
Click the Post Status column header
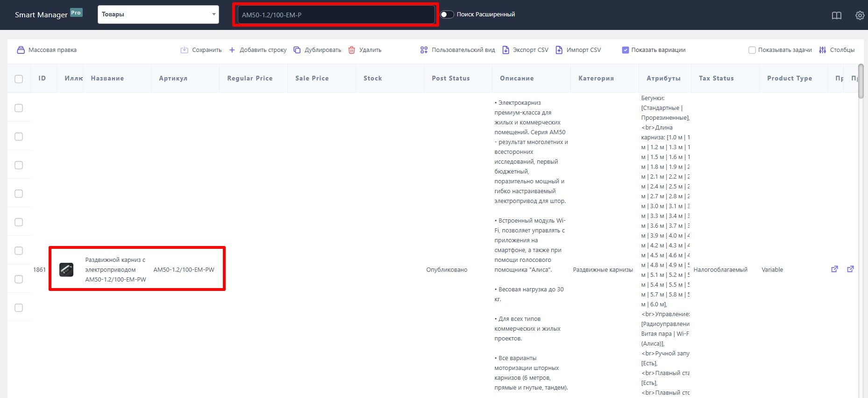coord(451,78)
